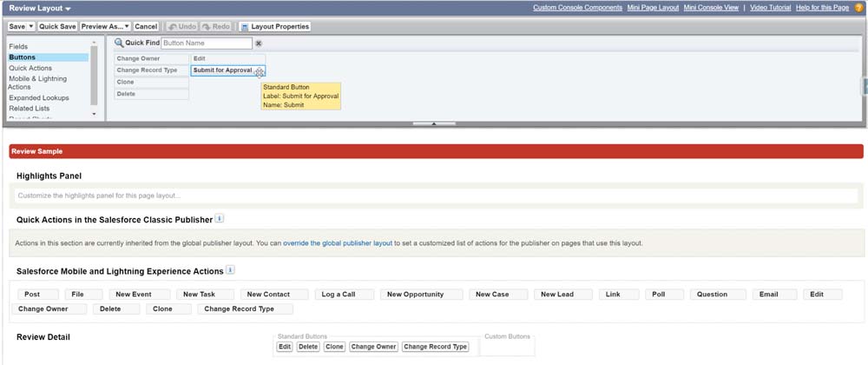This screenshot has width=868, height=365.
Task: Select the Email action
Action: tap(774, 295)
